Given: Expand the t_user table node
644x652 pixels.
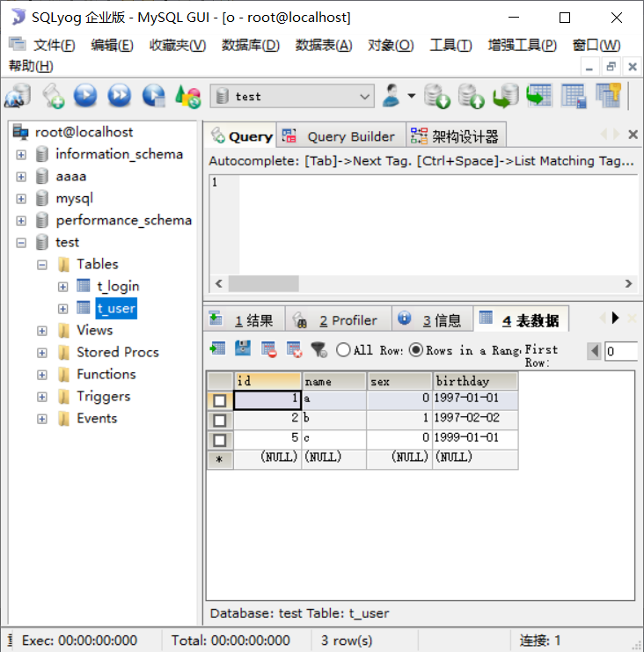Looking at the screenshot, I should pos(62,309).
